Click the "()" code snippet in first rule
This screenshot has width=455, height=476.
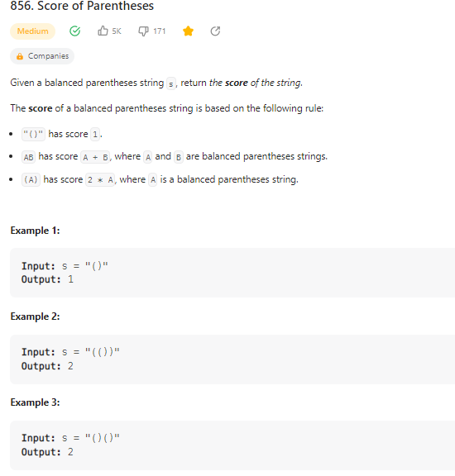pos(33,134)
